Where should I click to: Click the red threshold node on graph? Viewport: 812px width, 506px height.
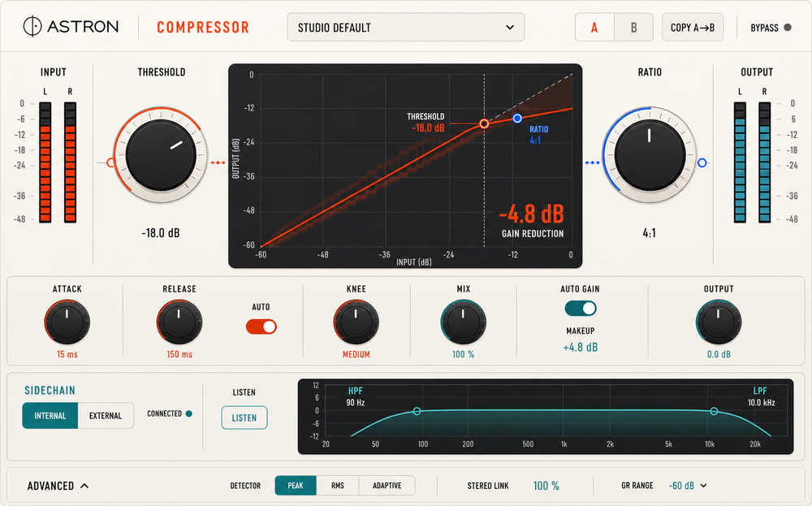coord(484,123)
